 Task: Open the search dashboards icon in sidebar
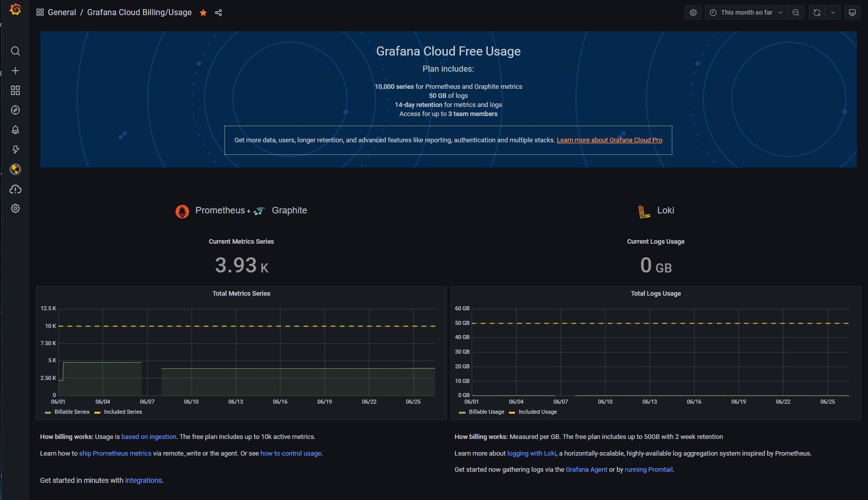[x=15, y=51]
